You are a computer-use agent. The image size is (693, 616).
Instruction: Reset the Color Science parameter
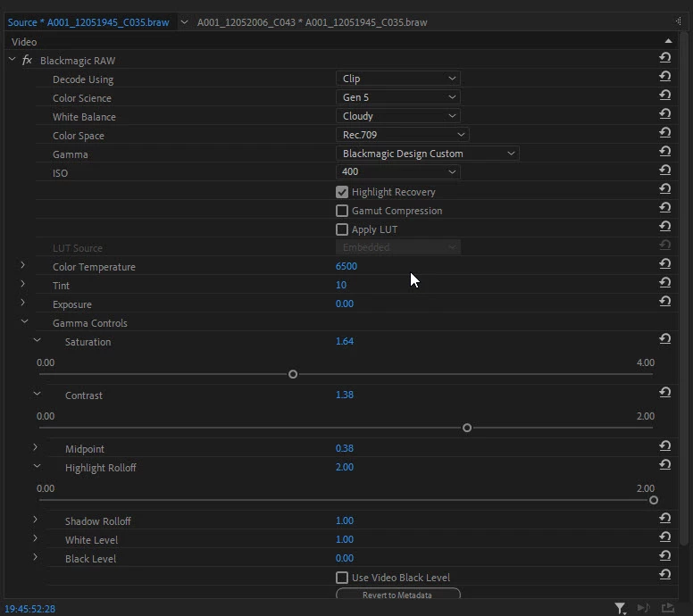click(664, 95)
